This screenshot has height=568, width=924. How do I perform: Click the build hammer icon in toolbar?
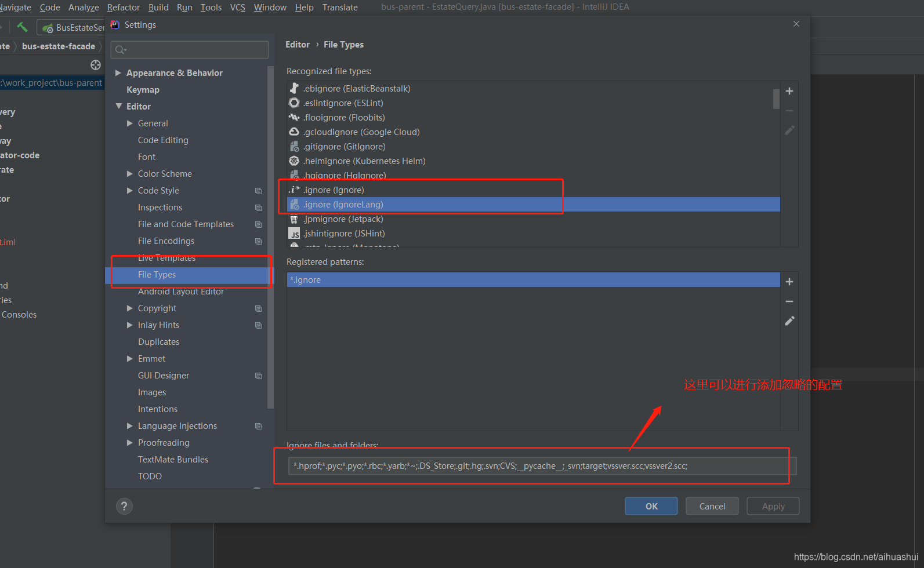[22, 27]
